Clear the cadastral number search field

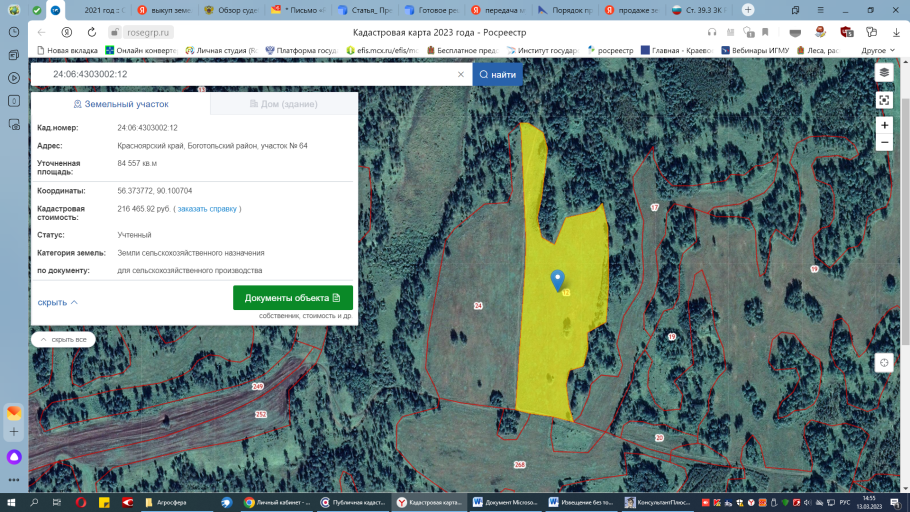(461, 74)
